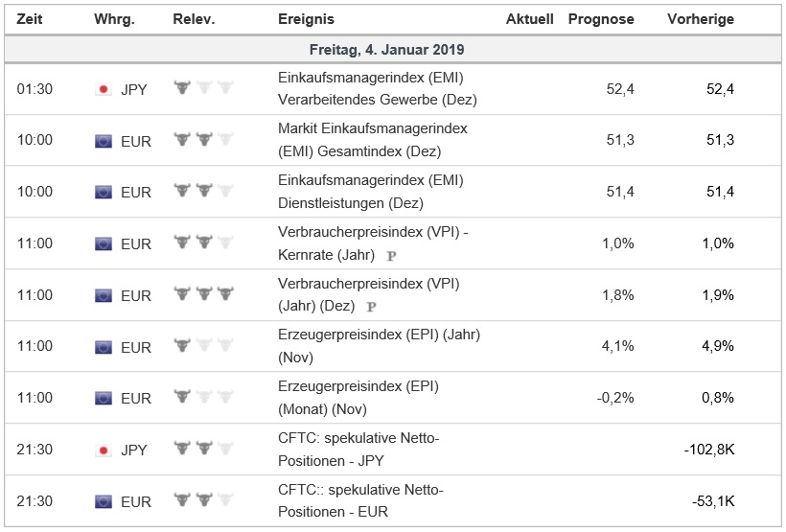Click the Relev. column header
This screenshot has width=786, height=532.
coord(194,19)
